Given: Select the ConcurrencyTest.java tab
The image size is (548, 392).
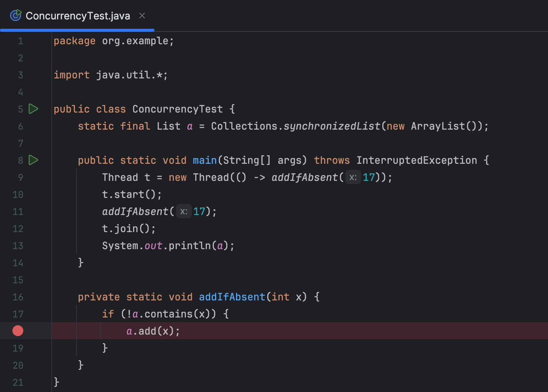Looking at the screenshot, I should (x=78, y=16).
